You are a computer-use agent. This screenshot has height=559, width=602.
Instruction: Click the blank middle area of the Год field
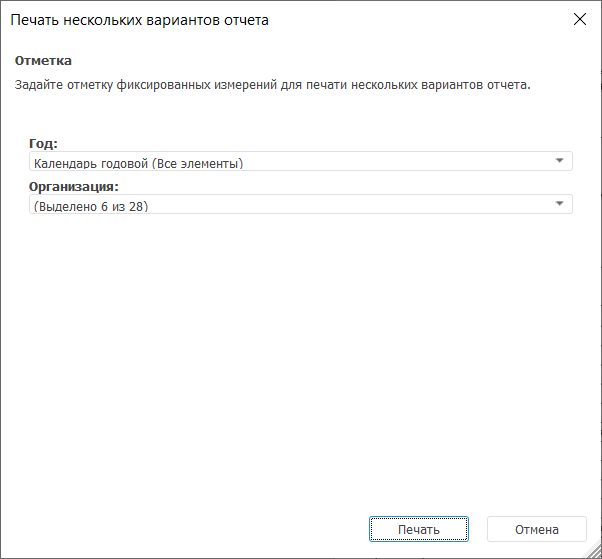400,162
